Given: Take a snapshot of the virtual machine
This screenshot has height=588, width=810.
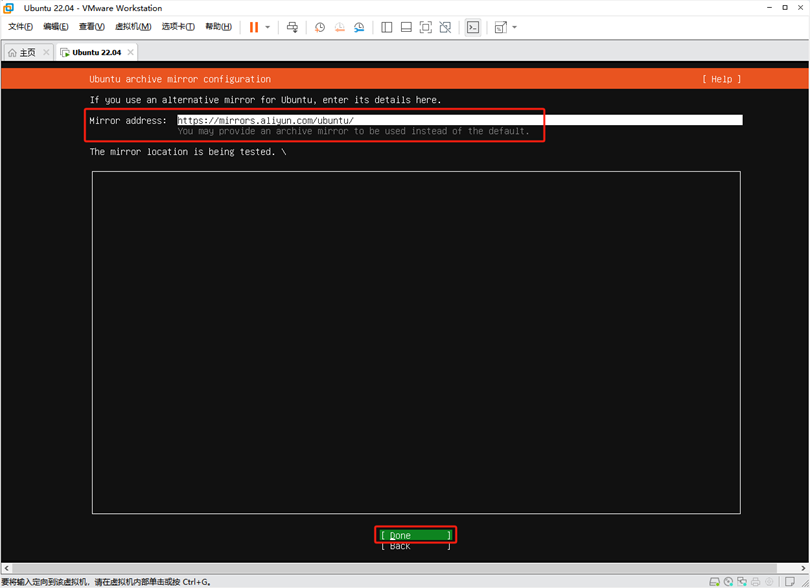Looking at the screenshot, I should click(320, 27).
